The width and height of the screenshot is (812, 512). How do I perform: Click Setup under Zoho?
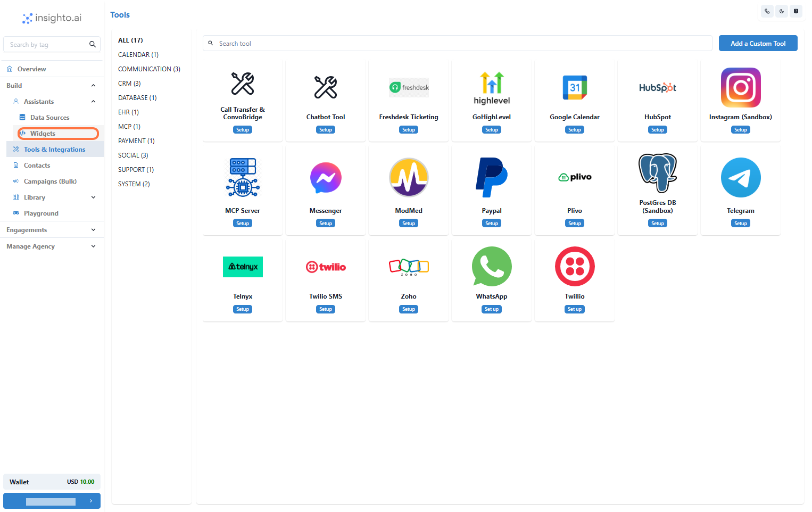coord(409,309)
